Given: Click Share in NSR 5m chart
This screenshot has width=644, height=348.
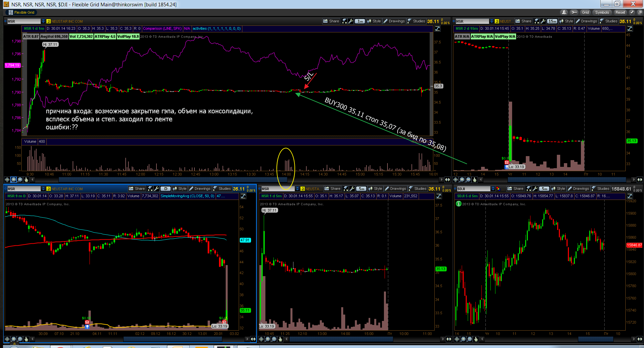Looking at the screenshot, I should [332, 189].
